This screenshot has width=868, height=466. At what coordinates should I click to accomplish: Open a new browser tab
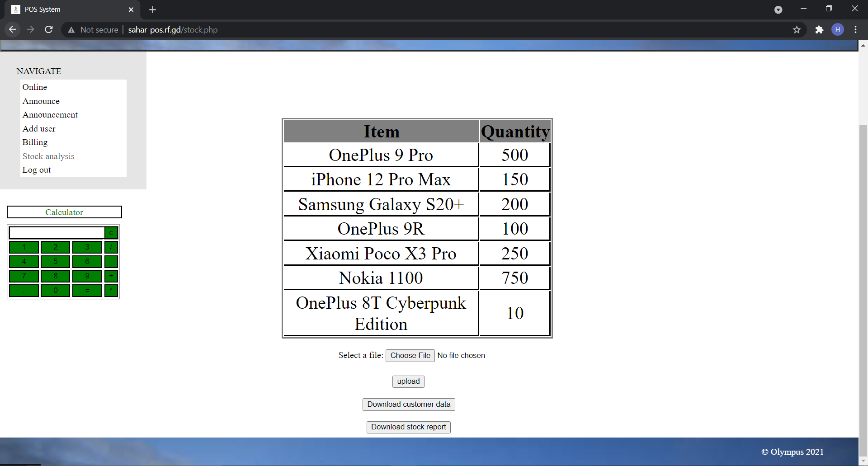click(x=152, y=9)
